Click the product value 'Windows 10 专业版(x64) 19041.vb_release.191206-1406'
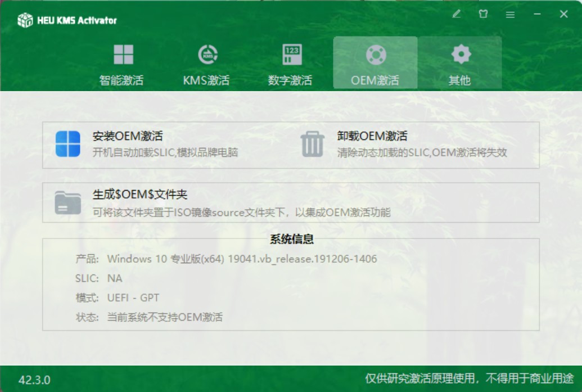582x392 pixels. pos(242,259)
